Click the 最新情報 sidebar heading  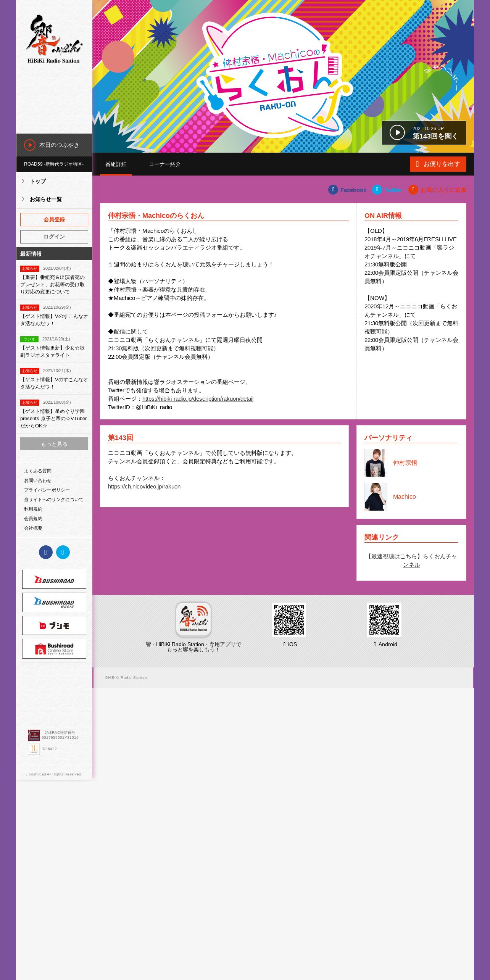[x=54, y=254]
